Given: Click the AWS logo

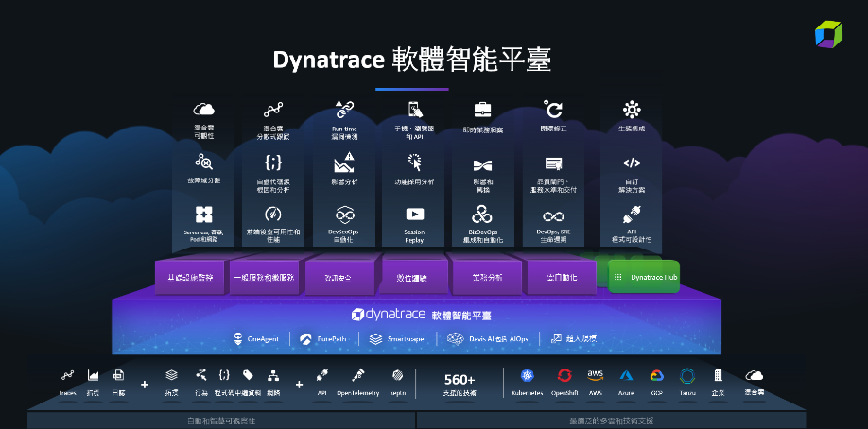Looking at the screenshot, I should [x=595, y=375].
